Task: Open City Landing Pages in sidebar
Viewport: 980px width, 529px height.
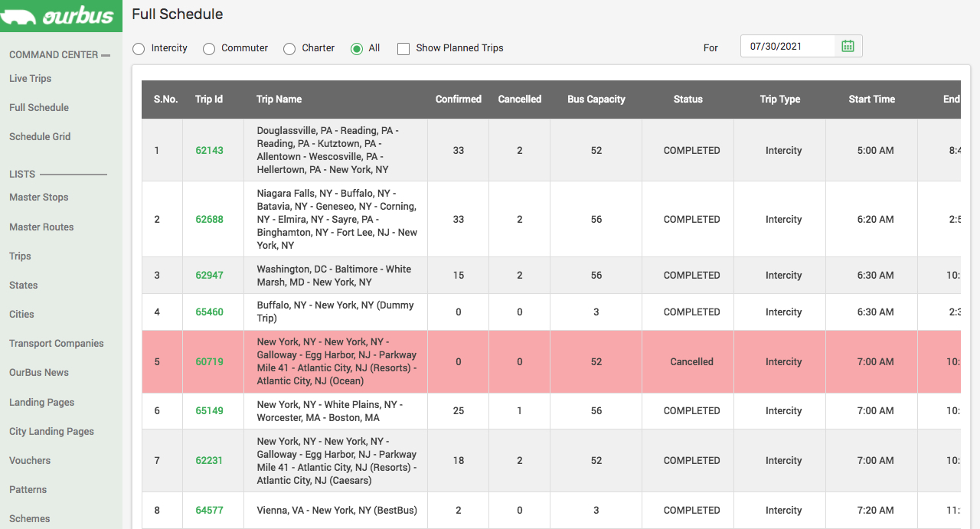Action: (52, 431)
